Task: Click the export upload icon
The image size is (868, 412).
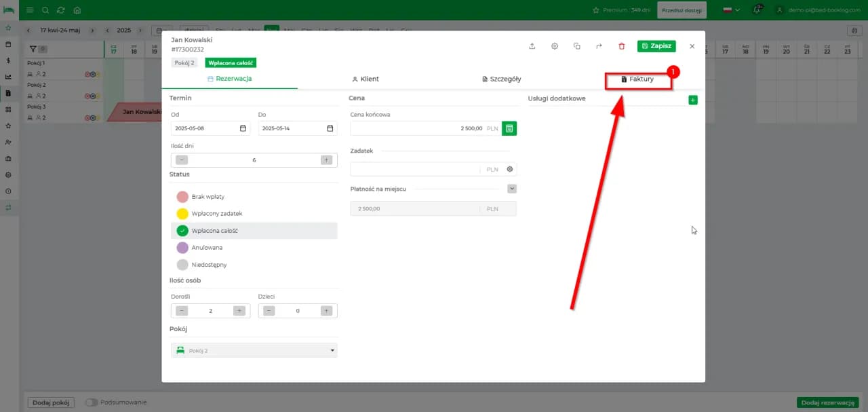Action: [x=532, y=46]
